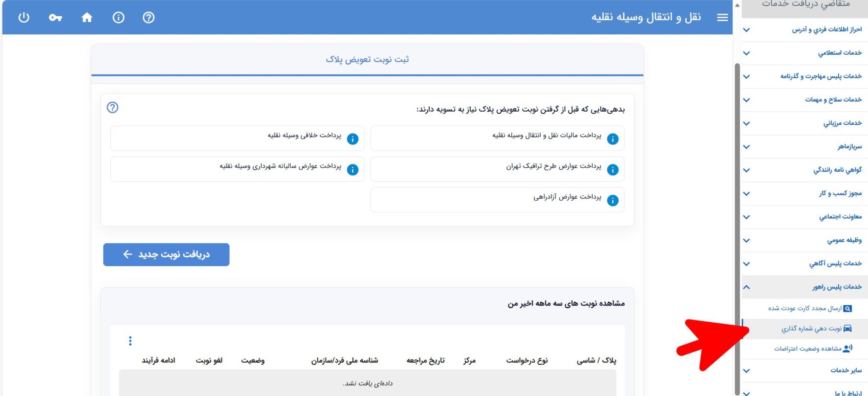Select احراز اطلاعات فردی و آدرس menu item

point(805,30)
